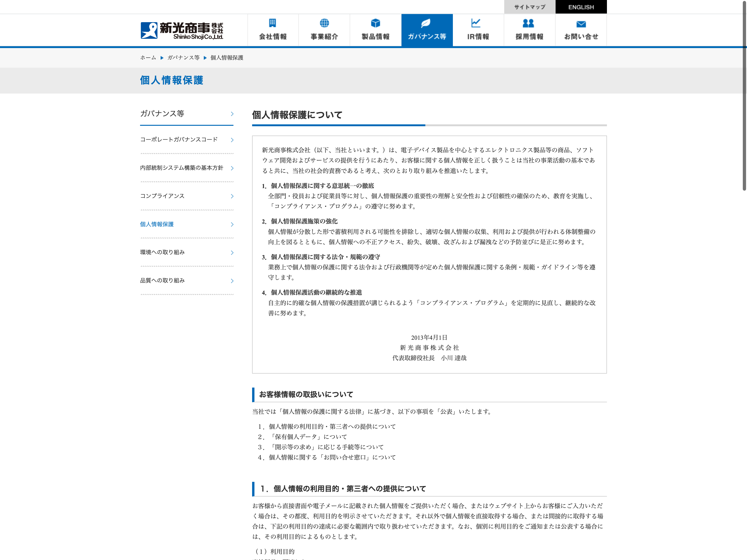Click ホーム in the breadcrumb
This screenshot has width=747, height=560.
(x=148, y=58)
